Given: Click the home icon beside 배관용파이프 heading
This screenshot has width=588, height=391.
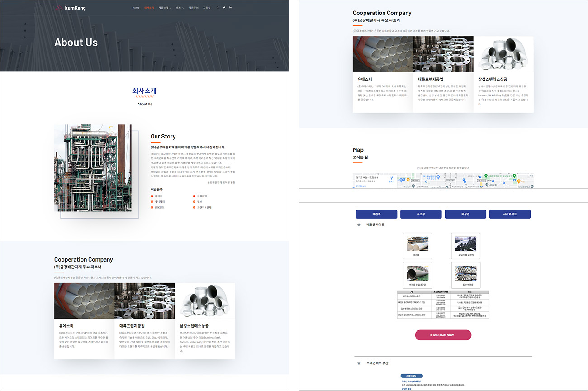Looking at the screenshot, I should (x=359, y=224).
